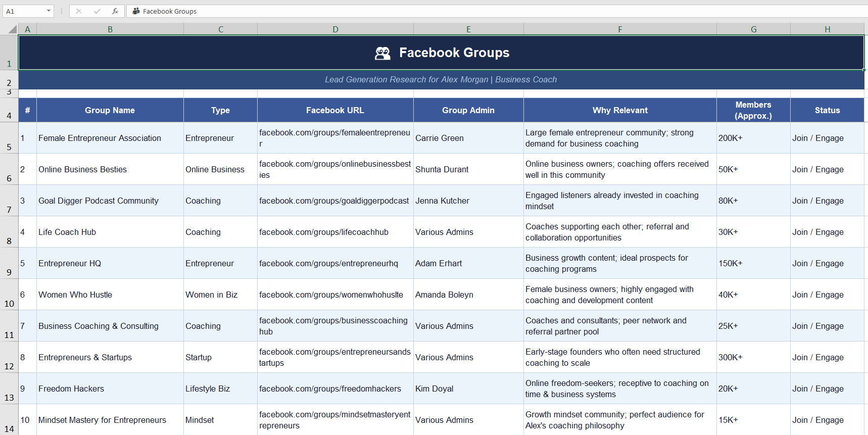Image resolution: width=868 pixels, height=435 pixels.
Task: Click the Facebook URL header cell
Action: click(335, 110)
